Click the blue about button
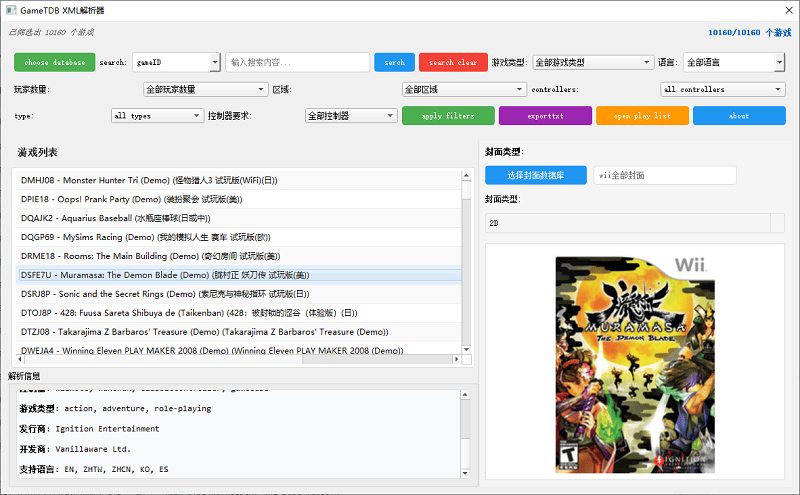 [x=739, y=116]
